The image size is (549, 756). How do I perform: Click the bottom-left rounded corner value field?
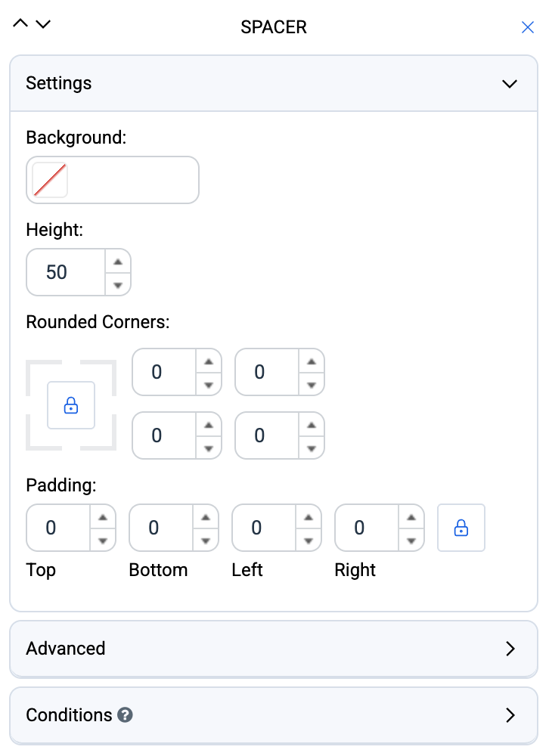click(x=164, y=435)
